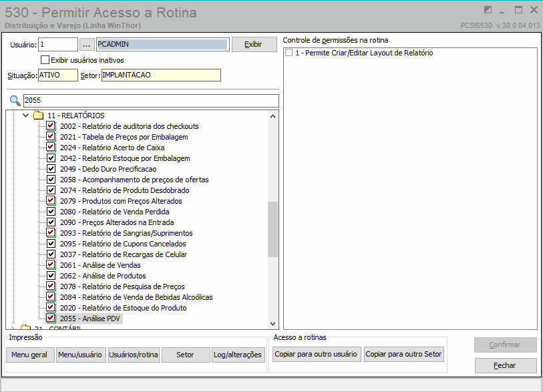543x392 pixels.
Task: Toggle checkbox for 2090 Preços Alterados na Entrada
Action: (x=51, y=222)
